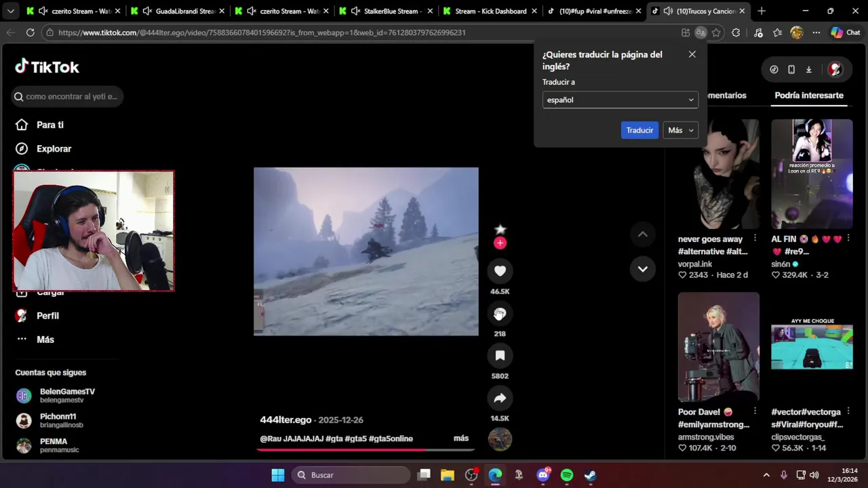
Task: Open the comments bubble showing 218
Action: coord(500,313)
